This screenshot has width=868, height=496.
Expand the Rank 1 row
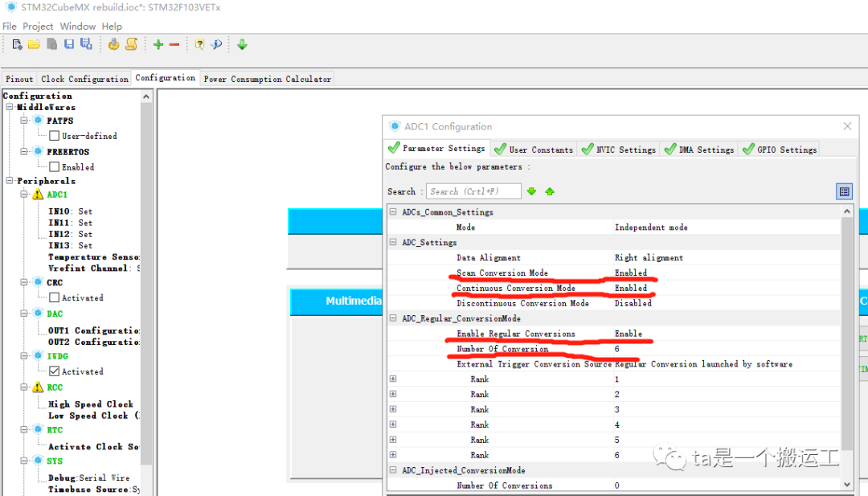[x=393, y=379]
